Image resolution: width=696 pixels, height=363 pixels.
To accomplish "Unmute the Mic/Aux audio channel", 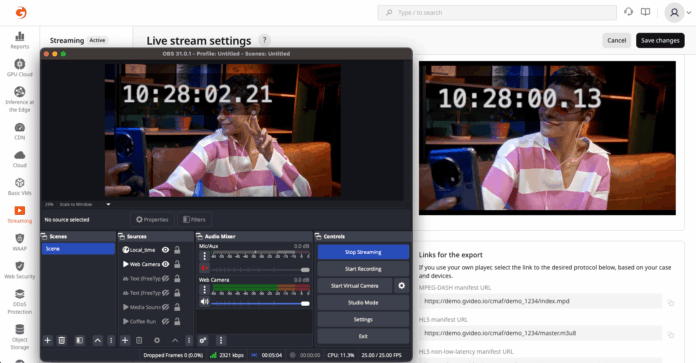I will point(204,268).
